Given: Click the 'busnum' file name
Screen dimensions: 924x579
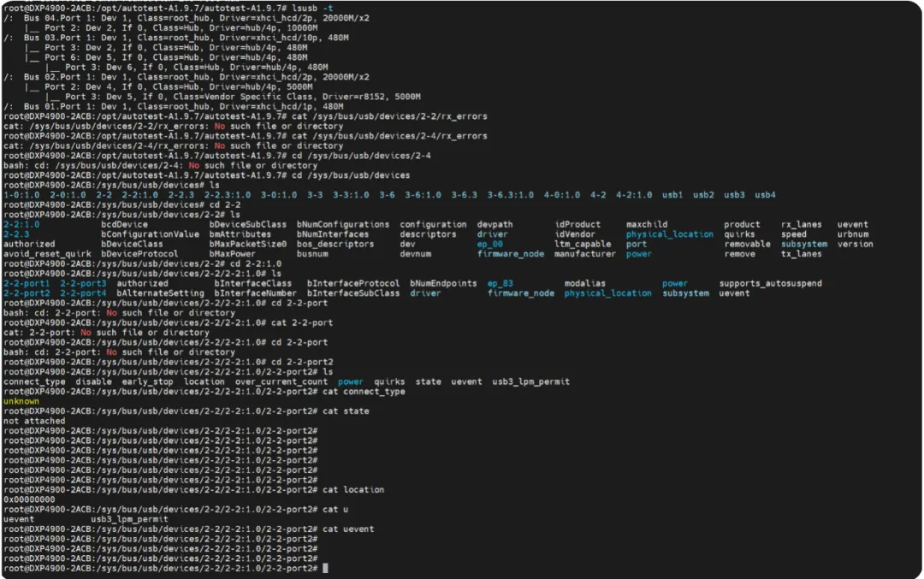Looking at the screenshot, I should point(312,254).
